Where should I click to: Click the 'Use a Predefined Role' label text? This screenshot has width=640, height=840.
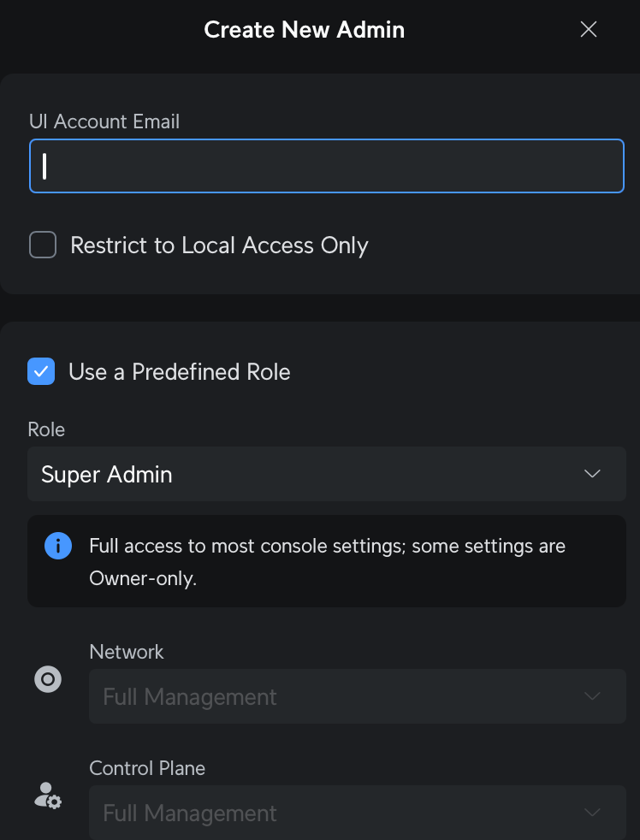pos(180,372)
